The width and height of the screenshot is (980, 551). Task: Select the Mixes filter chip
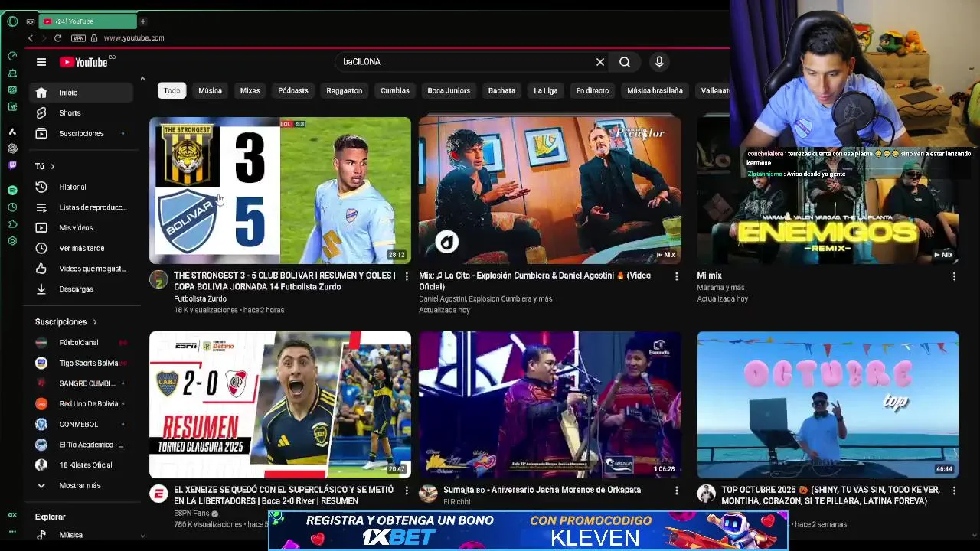click(250, 90)
